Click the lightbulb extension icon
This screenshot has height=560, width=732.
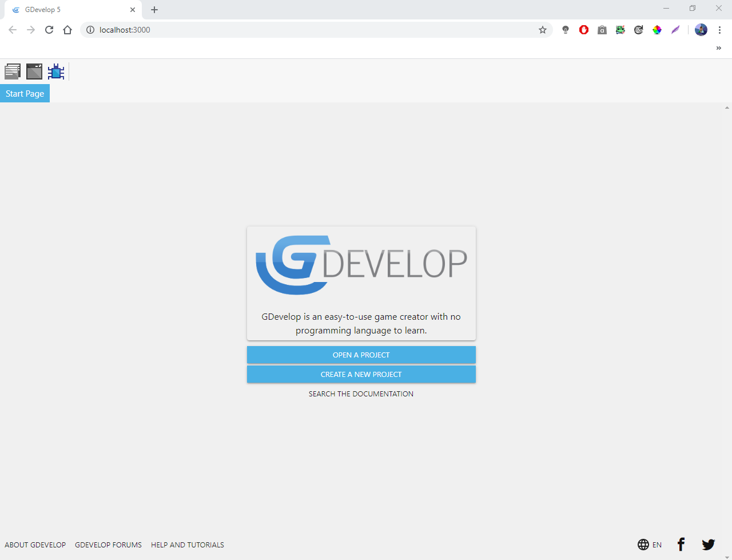coord(566,30)
